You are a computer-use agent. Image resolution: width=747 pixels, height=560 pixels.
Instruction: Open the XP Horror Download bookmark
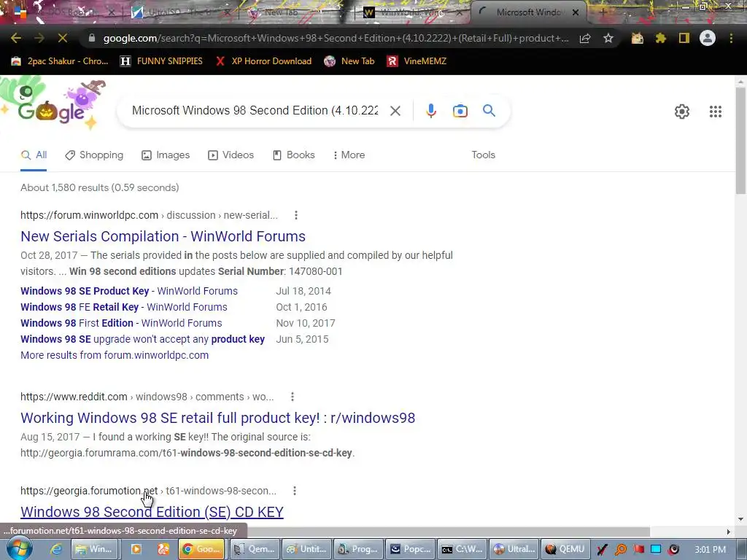(x=263, y=61)
